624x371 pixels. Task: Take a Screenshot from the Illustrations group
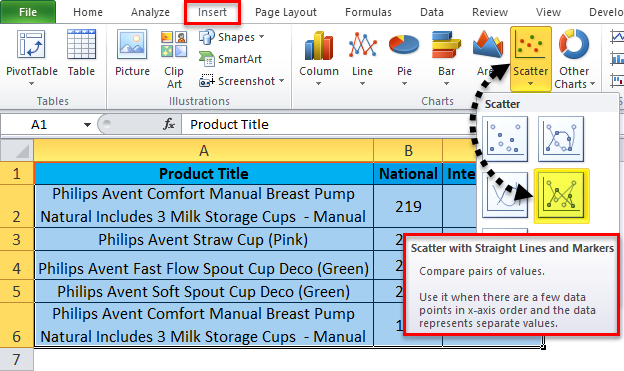(x=242, y=81)
